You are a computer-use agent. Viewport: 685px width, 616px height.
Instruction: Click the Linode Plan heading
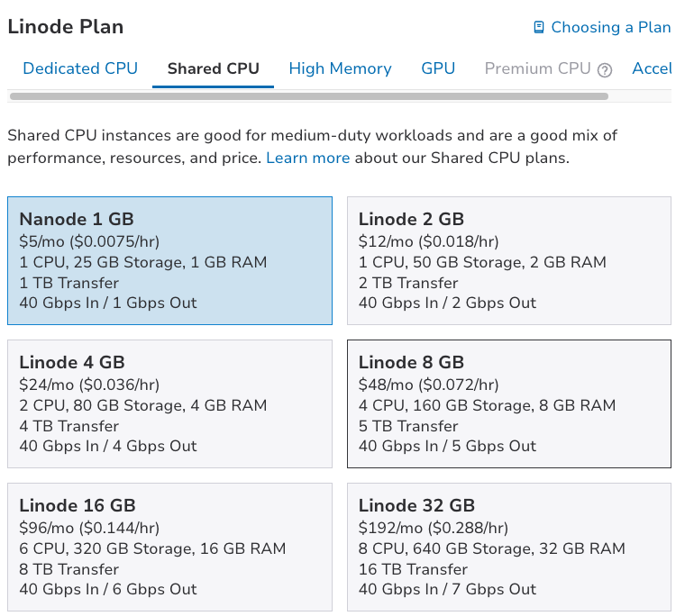(66, 27)
